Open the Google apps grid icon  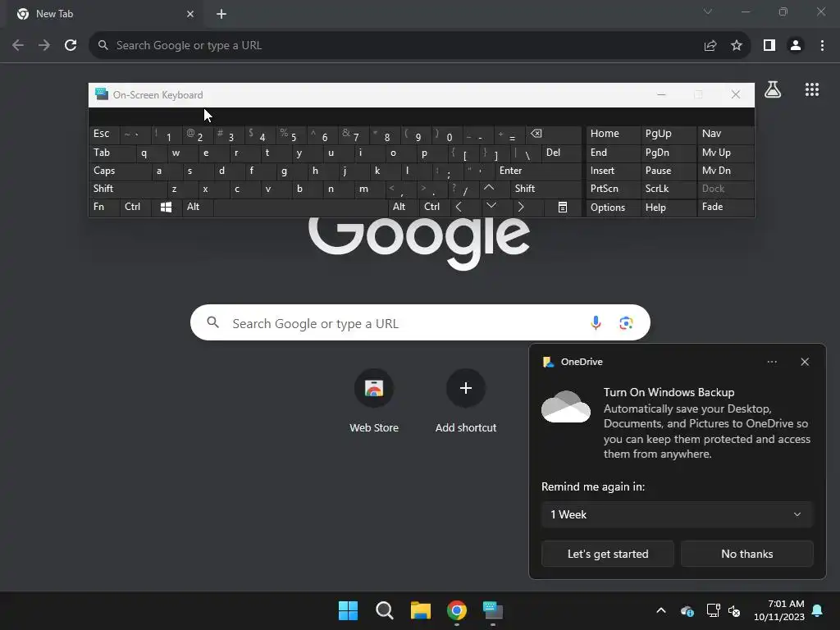click(812, 89)
